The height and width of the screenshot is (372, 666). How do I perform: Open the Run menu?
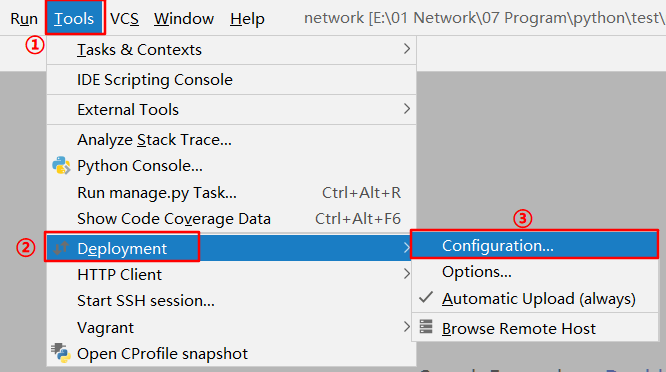(x=24, y=19)
